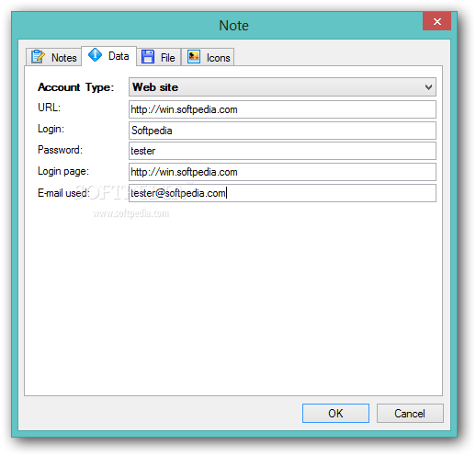Click the E-mail used field
Image resolution: width=476 pixels, height=456 pixels.
(282, 193)
